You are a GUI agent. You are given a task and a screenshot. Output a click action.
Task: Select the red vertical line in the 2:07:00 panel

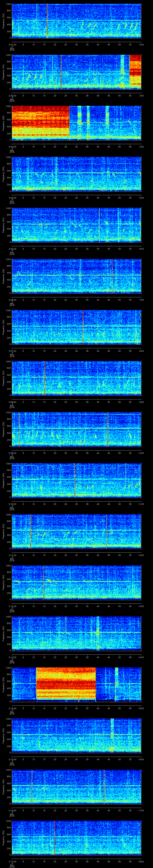coord(83,327)
